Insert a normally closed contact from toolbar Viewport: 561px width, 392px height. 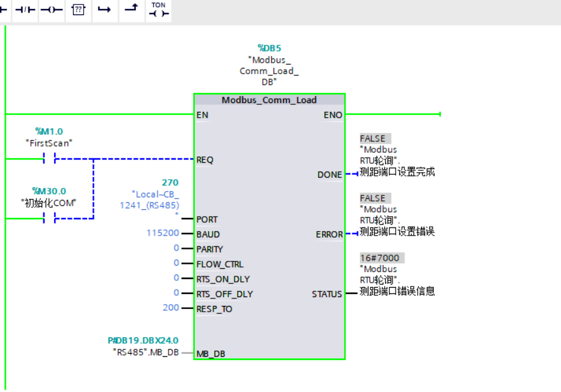[x=25, y=11]
